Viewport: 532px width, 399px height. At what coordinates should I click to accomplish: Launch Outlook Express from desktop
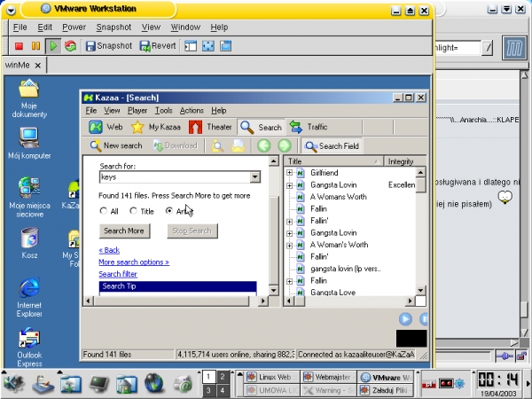click(29, 347)
